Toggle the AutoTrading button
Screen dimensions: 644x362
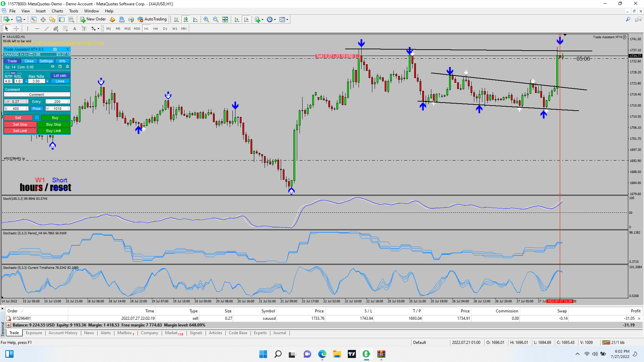coord(152,19)
